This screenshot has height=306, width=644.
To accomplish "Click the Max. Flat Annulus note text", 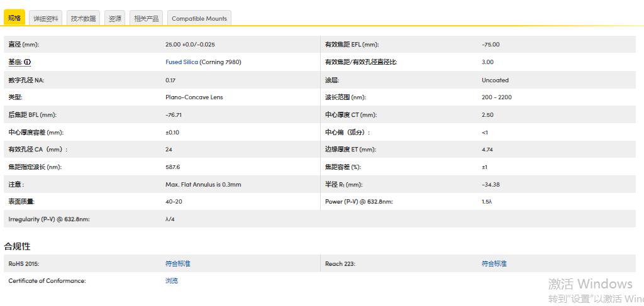I will [x=203, y=185].
